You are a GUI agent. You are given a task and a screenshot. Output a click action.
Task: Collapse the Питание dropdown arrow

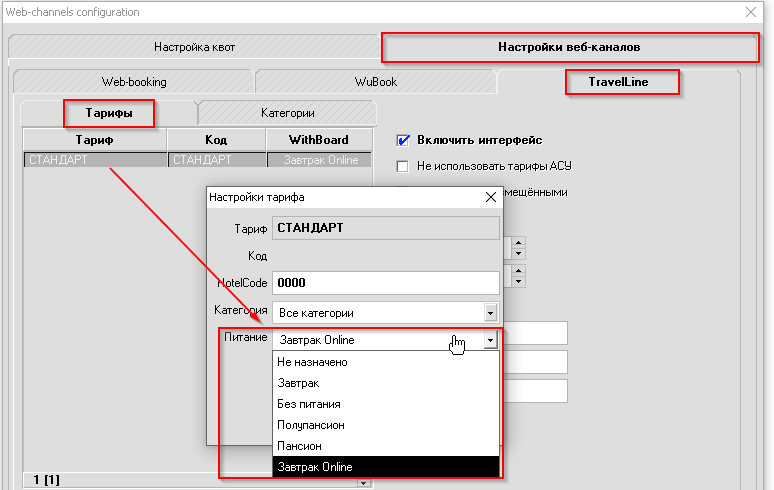coord(490,340)
